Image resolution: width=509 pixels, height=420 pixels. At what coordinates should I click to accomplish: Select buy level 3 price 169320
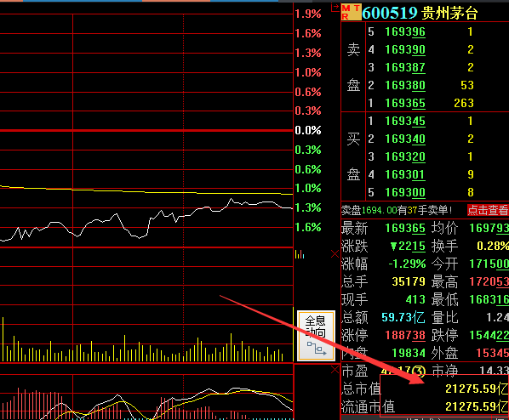(405, 156)
